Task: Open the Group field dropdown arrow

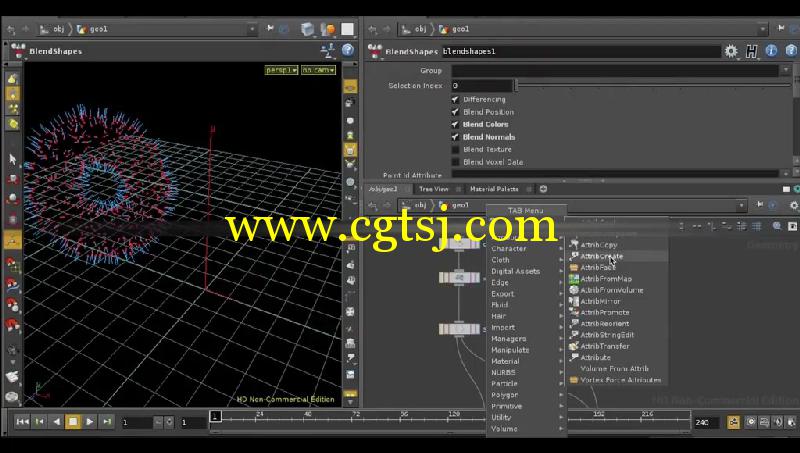Action: [786, 70]
